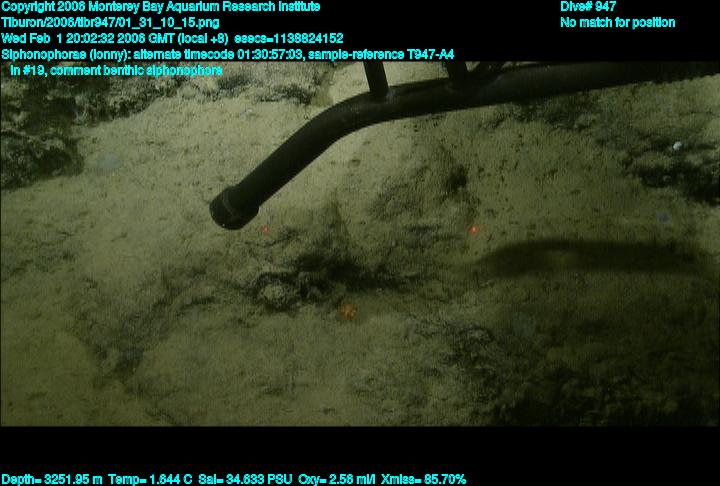Click the dark sediment patch near center
Image resolution: width=720 pixels, height=486 pixels.
[310, 270]
